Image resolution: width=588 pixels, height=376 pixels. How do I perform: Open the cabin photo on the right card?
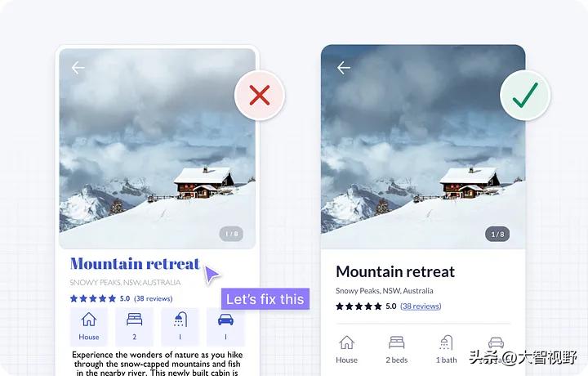coord(423,147)
